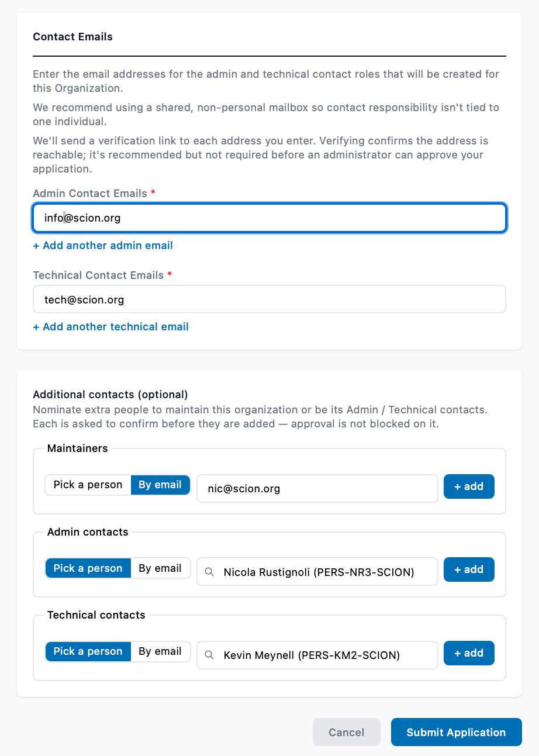The width and height of the screenshot is (539, 756).
Task: Choose 'Pick a person' for Admin contacts
Action: coord(88,568)
